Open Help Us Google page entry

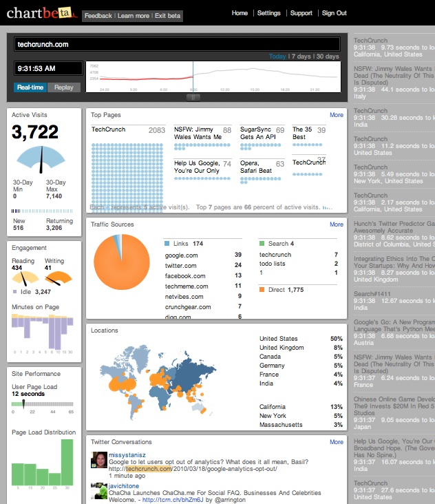197,167
